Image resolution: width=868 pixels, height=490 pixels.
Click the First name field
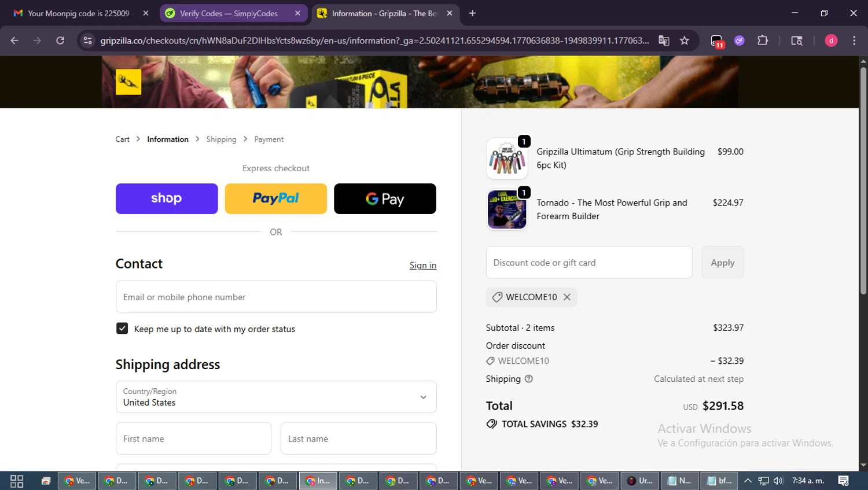[x=193, y=439]
